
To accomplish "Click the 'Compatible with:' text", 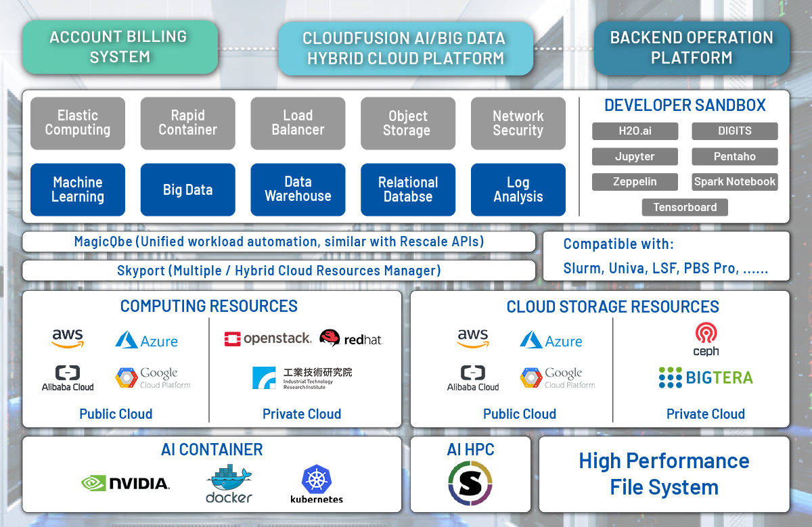I will (x=618, y=244).
